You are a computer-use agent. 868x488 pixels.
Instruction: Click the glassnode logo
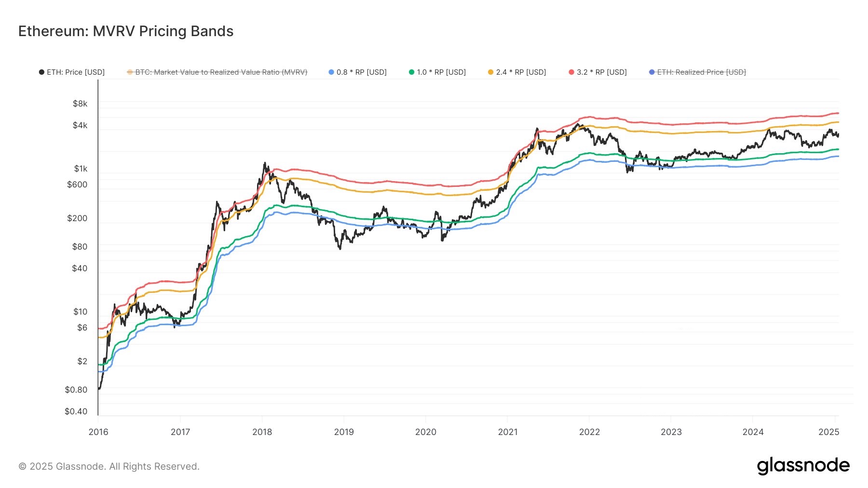pos(803,465)
